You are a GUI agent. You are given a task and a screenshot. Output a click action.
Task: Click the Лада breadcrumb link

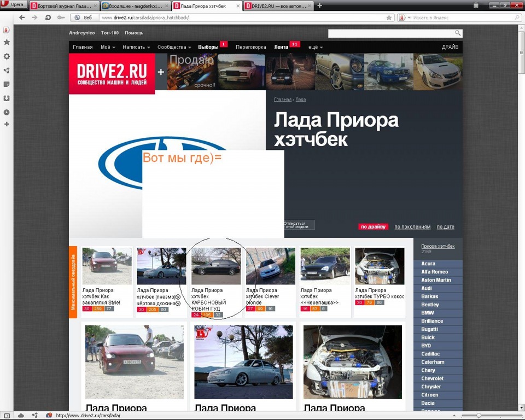pyautogui.click(x=301, y=100)
